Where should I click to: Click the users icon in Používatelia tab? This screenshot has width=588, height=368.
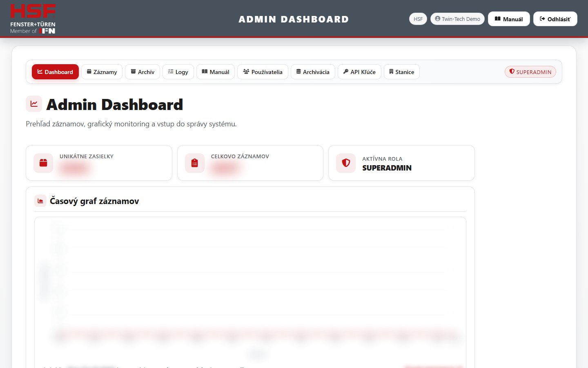click(x=246, y=72)
